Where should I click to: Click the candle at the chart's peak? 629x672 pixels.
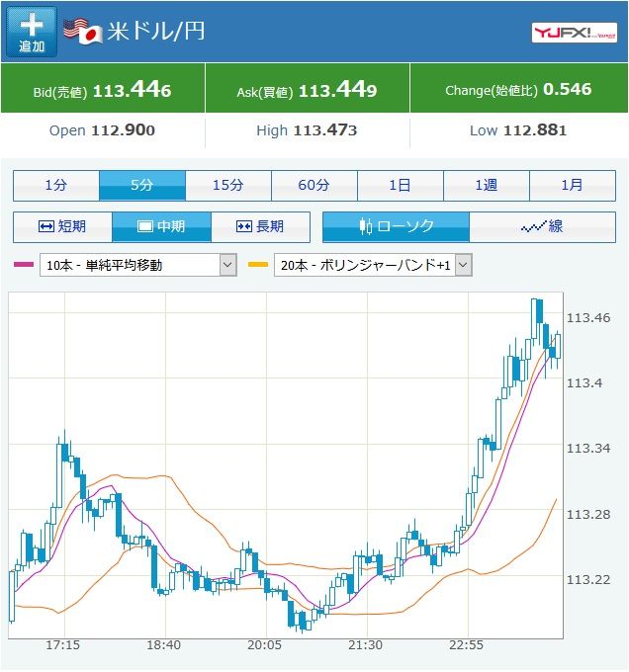pyautogui.click(x=533, y=319)
